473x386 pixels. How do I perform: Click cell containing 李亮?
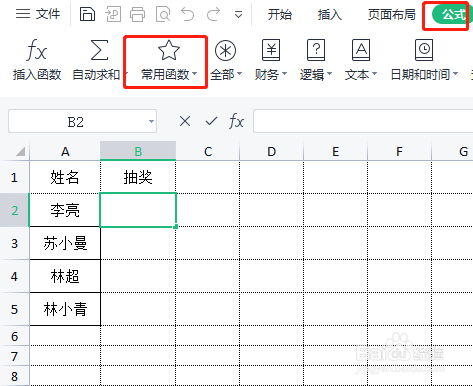pos(65,210)
